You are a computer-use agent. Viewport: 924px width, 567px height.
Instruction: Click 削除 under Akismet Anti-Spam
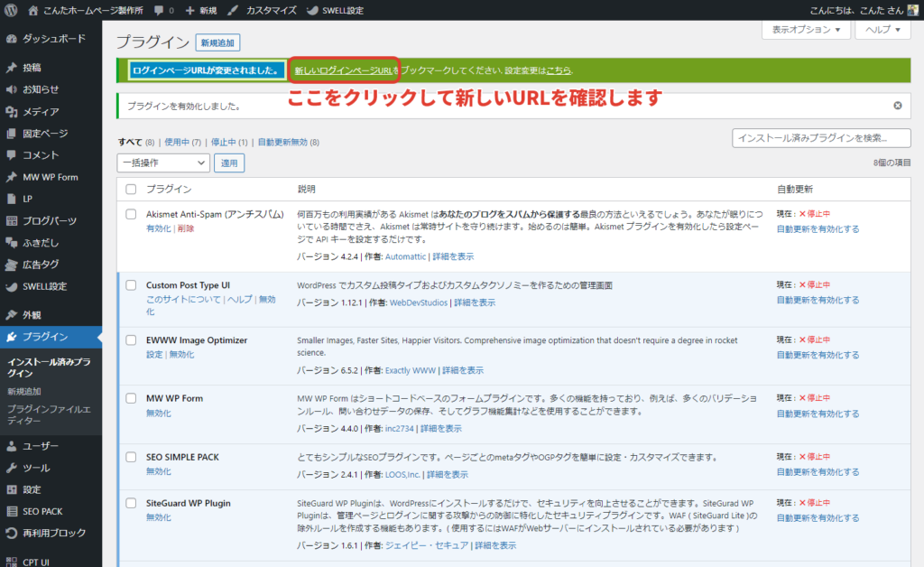[x=186, y=228]
